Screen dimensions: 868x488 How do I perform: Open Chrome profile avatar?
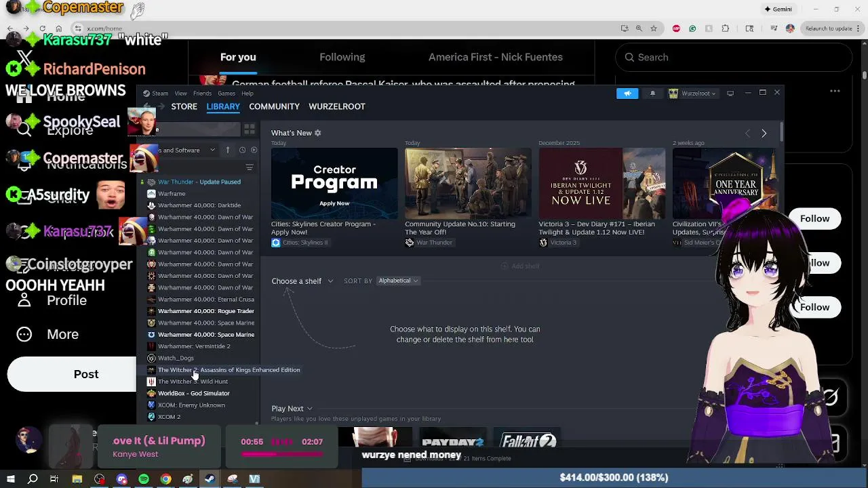(x=790, y=28)
